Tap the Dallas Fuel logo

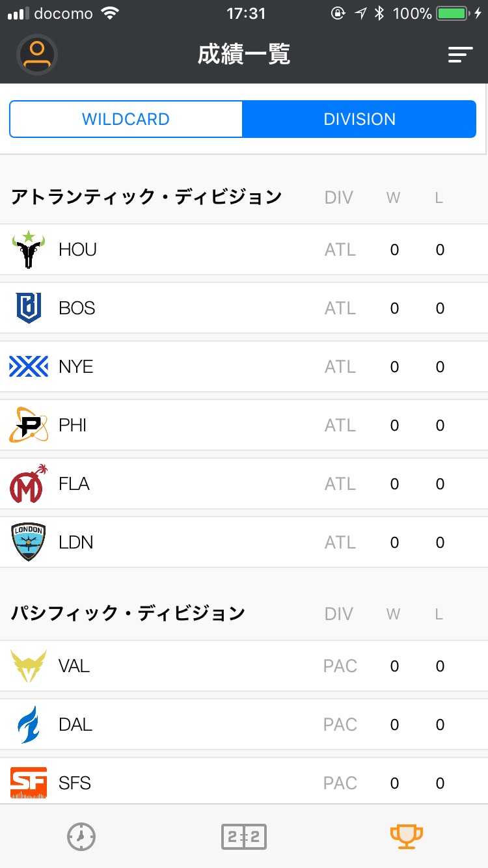click(x=29, y=724)
